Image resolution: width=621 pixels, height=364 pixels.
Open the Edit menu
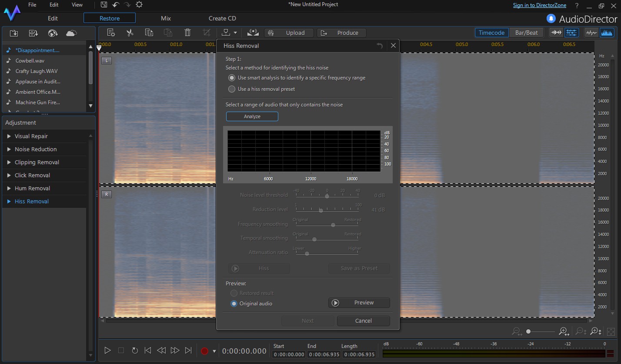click(53, 4)
